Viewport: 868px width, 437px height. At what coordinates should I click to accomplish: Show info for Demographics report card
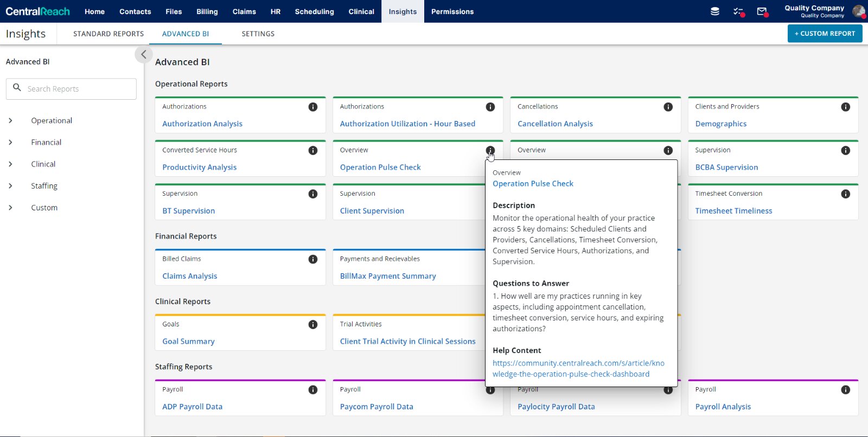click(845, 107)
